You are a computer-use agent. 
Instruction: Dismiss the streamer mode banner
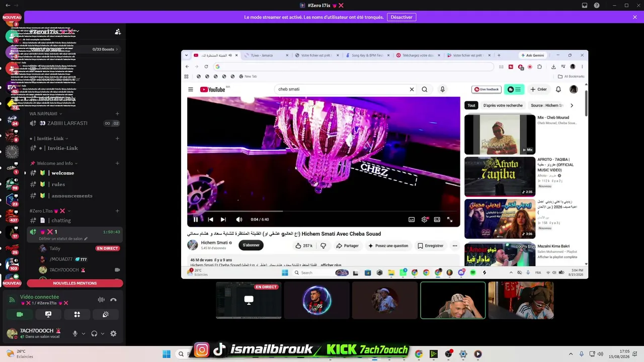coord(635,17)
